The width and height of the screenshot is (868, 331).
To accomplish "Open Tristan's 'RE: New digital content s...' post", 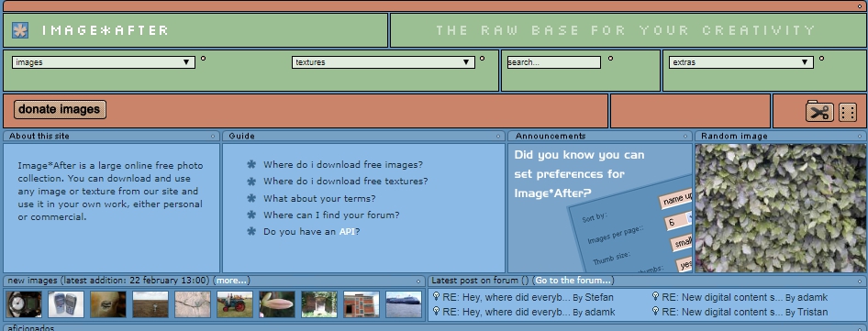I will pos(722,312).
